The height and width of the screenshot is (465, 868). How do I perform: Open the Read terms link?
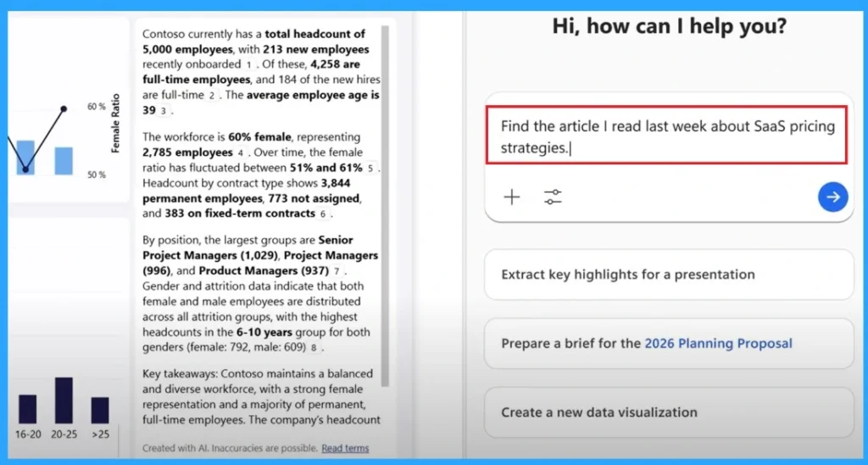[345, 448]
